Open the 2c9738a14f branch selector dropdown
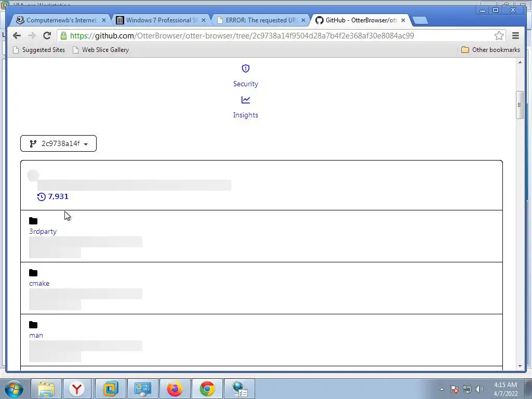The height and width of the screenshot is (399, 532). 58,143
